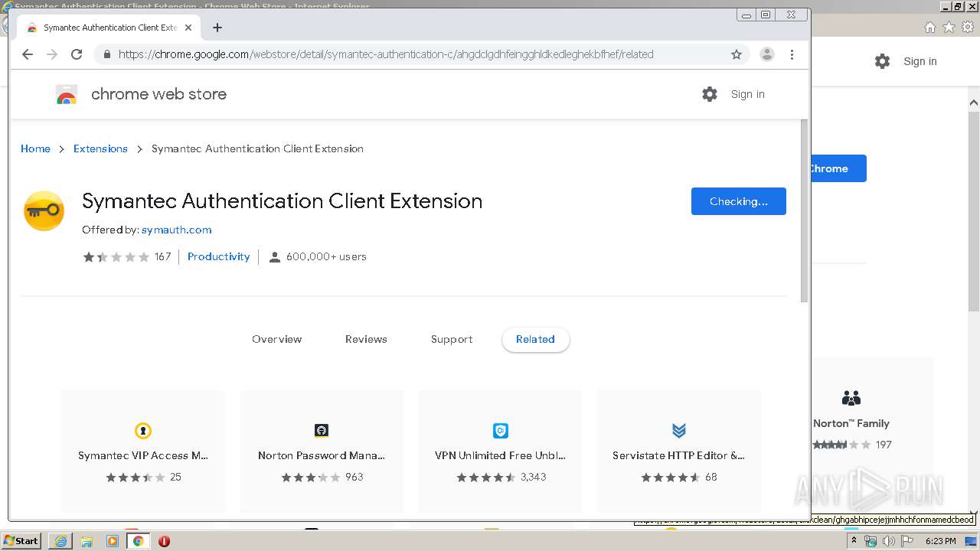This screenshot has height=551, width=980.
Task: Open Servistate HTTP Editor card
Action: click(679, 452)
